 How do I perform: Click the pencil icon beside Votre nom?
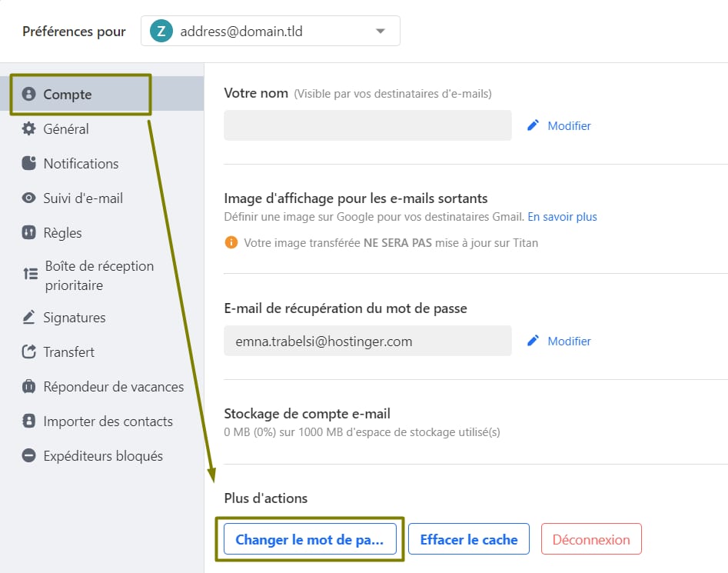coord(533,125)
